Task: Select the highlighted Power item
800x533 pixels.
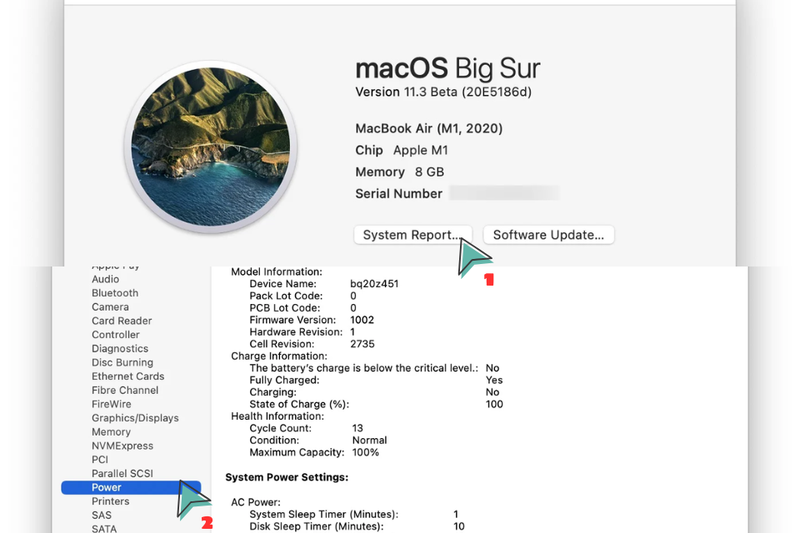Action: pyautogui.click(x=131, y=487)
